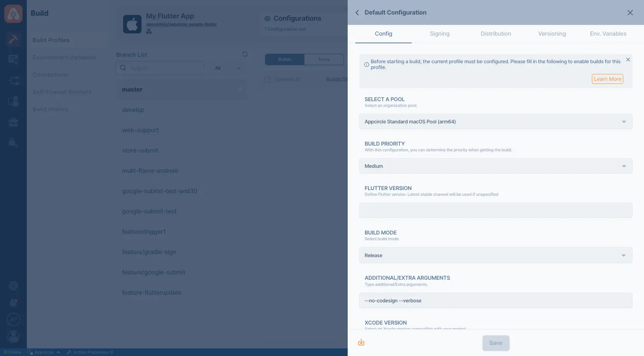The width and height of the screenshot is (644, 356).
Task: Click the Configurations gear icon
Action: (x=267, y=18)
